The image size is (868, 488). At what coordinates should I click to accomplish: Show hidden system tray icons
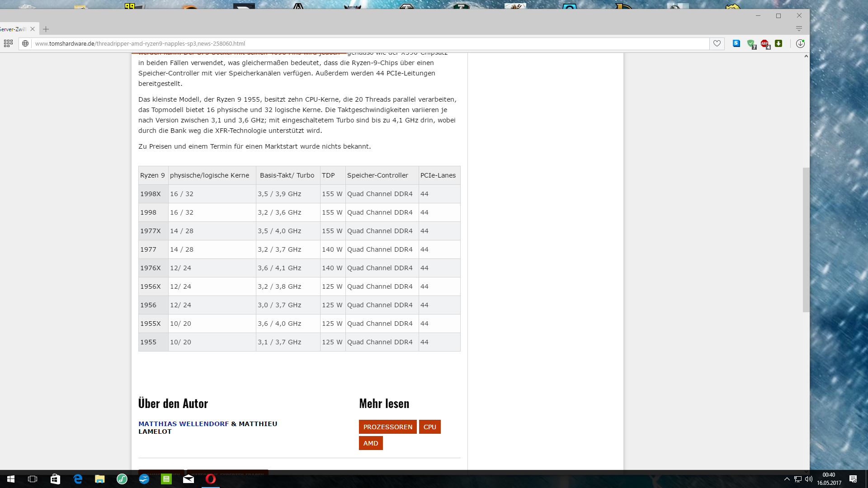point(787,479)
